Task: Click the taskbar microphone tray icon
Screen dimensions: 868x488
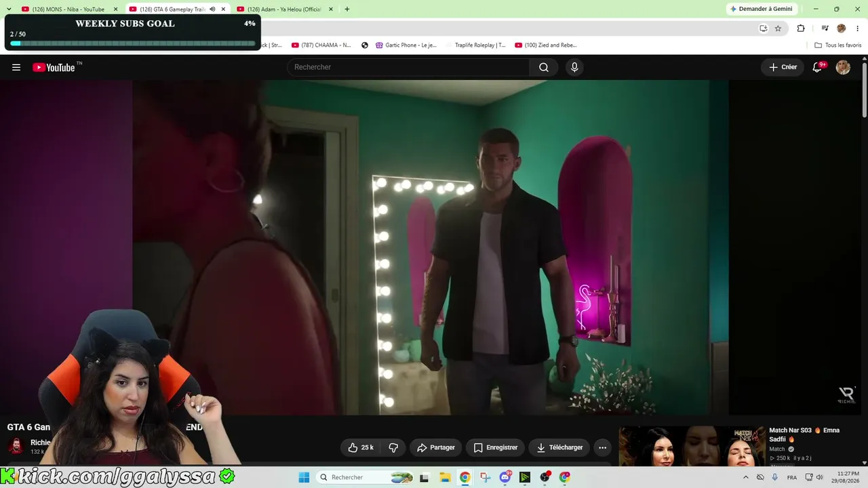Action: pos(776,477)
